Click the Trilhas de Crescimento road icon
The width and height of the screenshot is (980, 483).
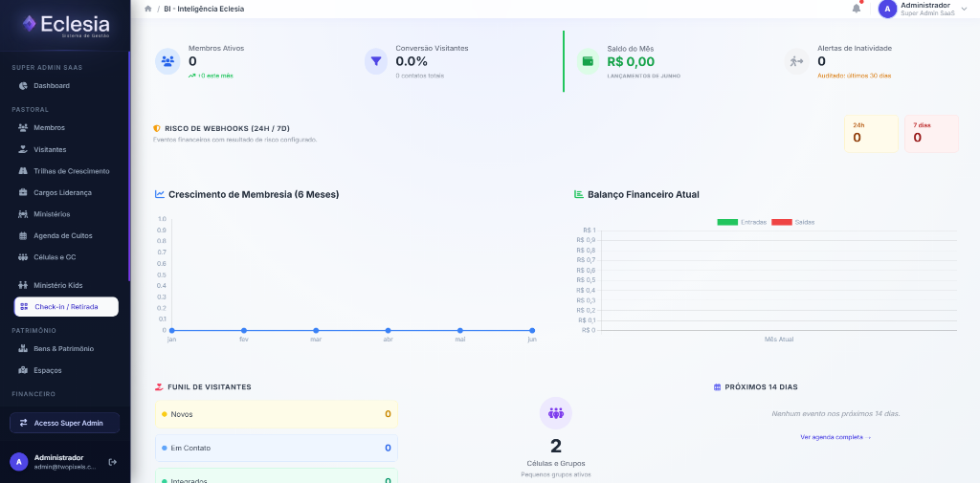click(23, 171)
